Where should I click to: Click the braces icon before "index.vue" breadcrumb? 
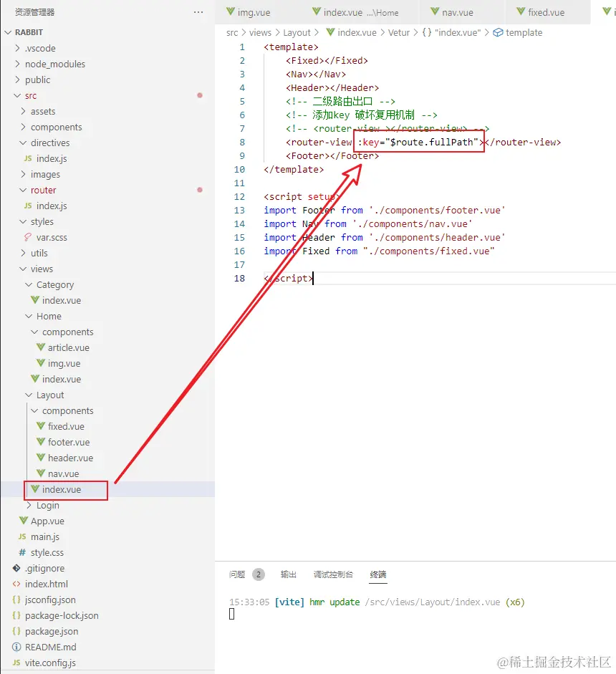click(x=426, y=33)
